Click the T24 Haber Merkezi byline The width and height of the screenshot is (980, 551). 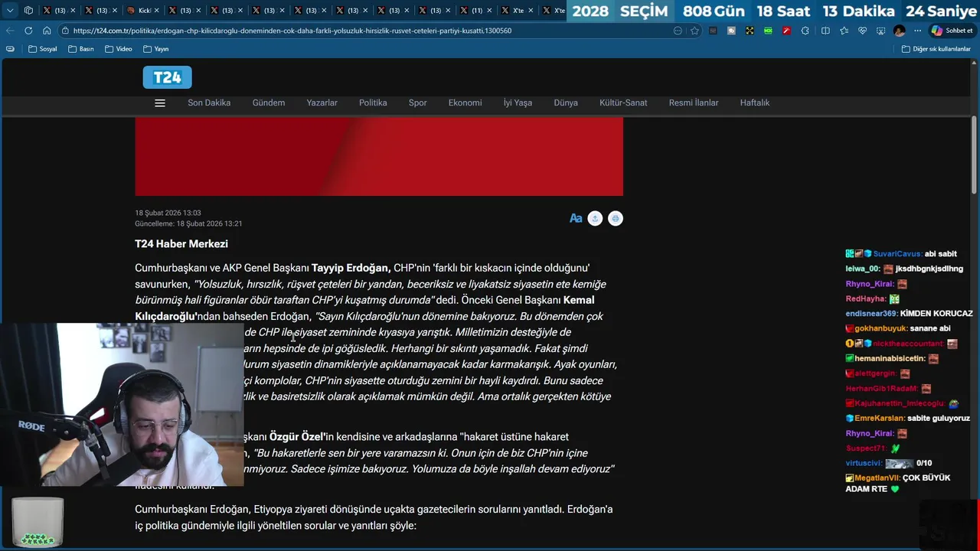pos(181,244)
